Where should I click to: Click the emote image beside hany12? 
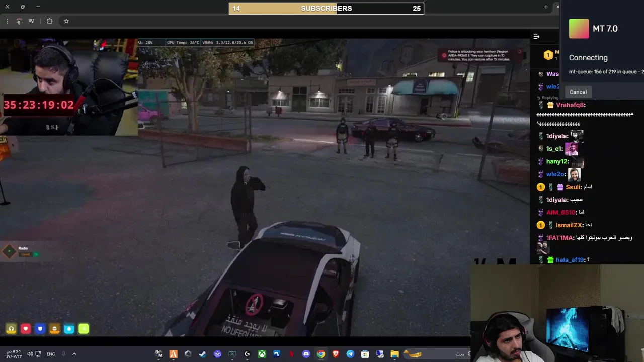pyautogui.click(x=577, y=162)
